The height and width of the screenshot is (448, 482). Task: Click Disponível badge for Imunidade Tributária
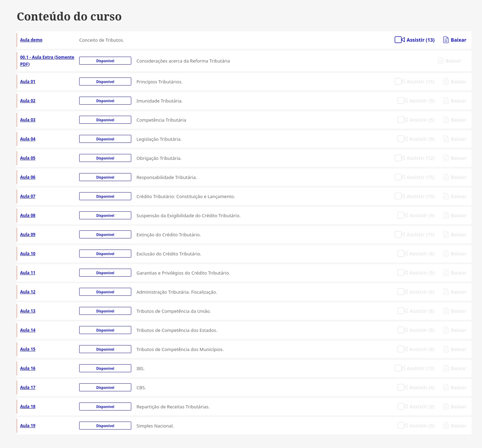click(x=105, y=101)
